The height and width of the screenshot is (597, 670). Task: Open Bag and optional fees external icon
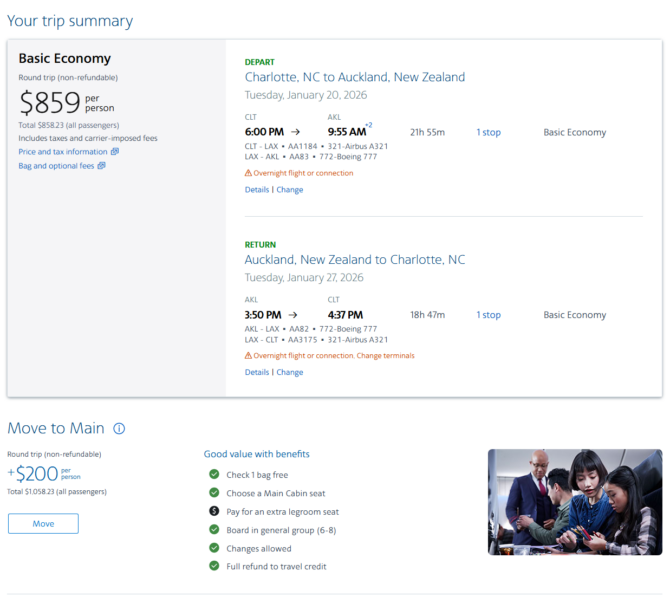click(101, 166)
